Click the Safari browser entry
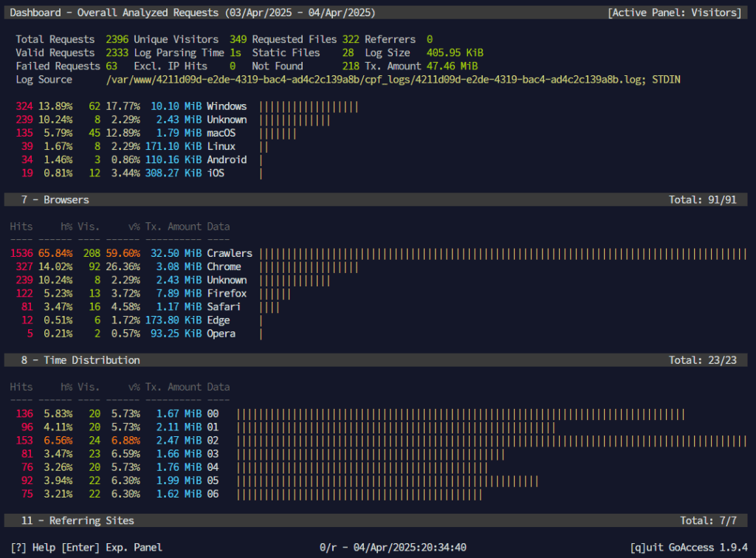This screenshot has height=558, width=756. (x=224, y=307)
